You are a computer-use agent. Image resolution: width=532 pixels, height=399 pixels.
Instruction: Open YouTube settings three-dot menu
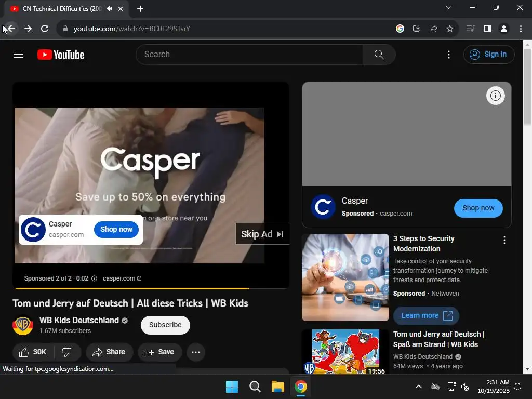coord(449,54)
